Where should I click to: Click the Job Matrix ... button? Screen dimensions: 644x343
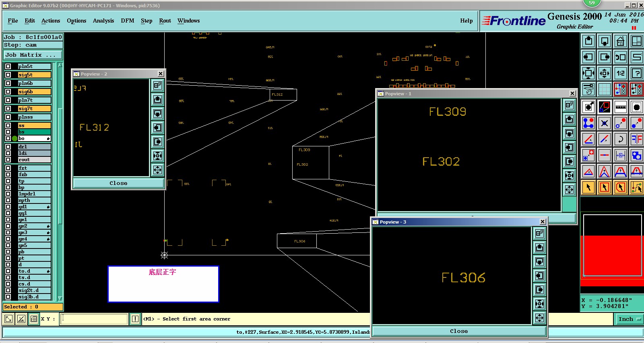[33, 55]
